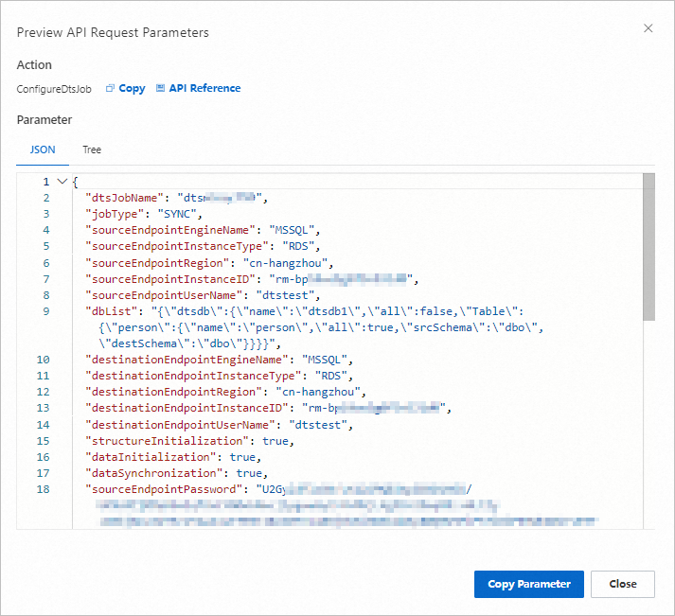Click the "SYNC" value

pyautogui.click(x=176, y=214)
